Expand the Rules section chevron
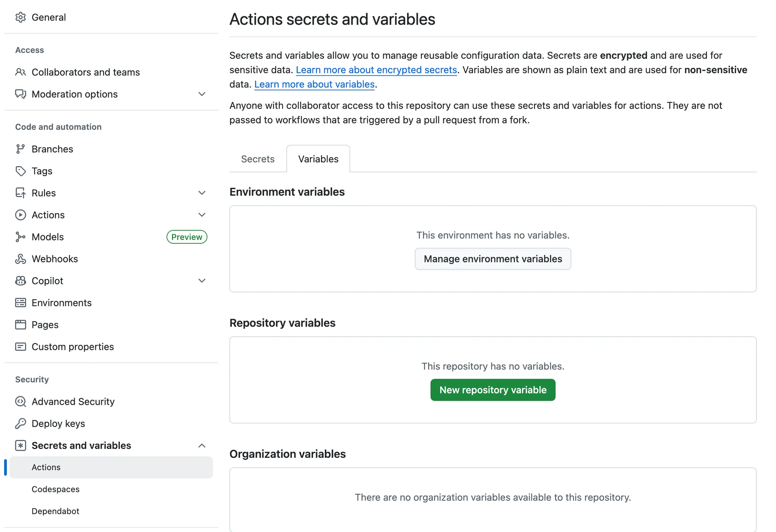The width and height of the screenshot is (776, 532). click(202, 193)
